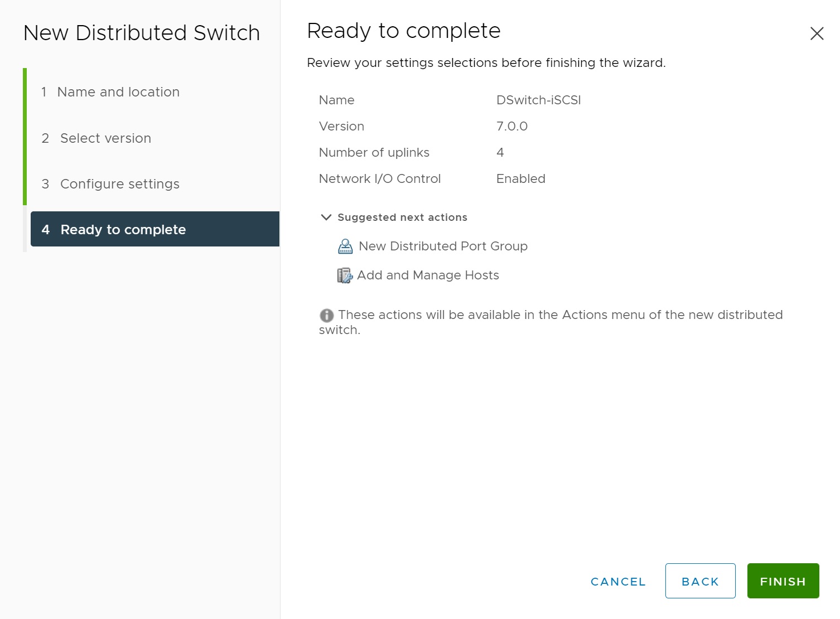
Task: Open step 3 Configure settings
Action: 119,184
